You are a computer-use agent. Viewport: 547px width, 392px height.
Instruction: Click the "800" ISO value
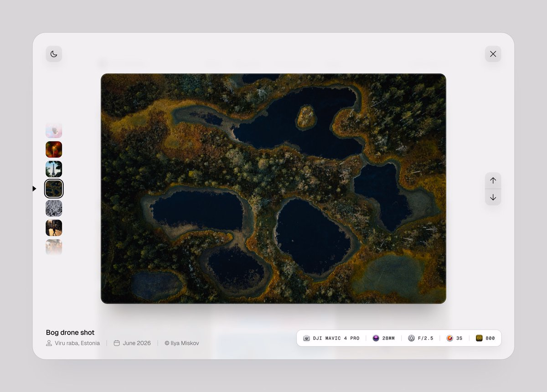[490, 338]
